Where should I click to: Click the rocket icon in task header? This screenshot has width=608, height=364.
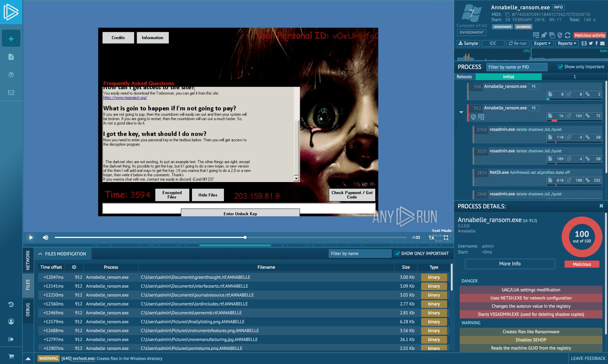pos(544,35)
